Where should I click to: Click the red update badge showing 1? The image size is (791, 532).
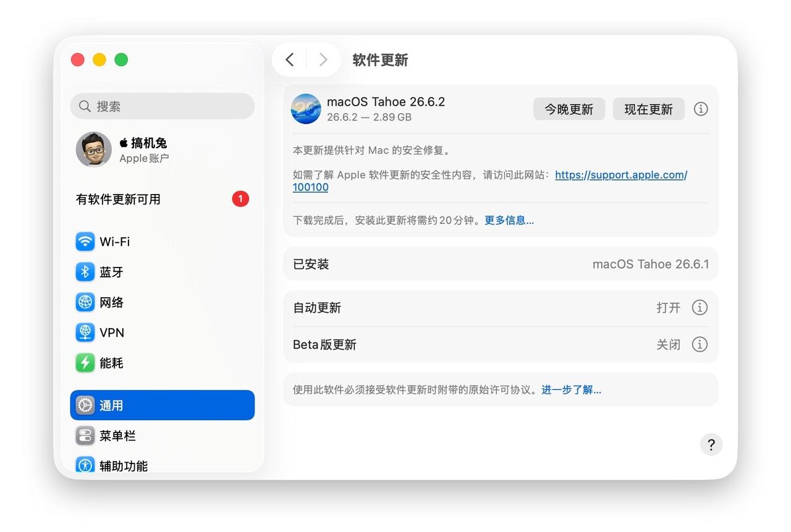[240, 199]
